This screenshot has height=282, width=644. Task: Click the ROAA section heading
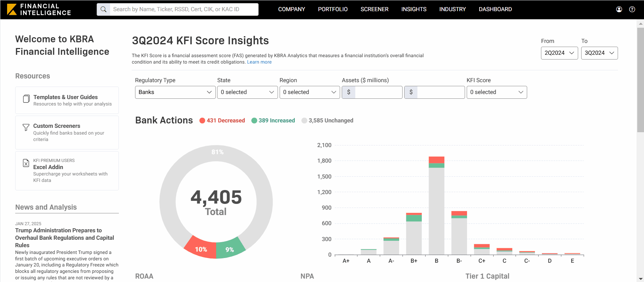[x=144, y=276]
